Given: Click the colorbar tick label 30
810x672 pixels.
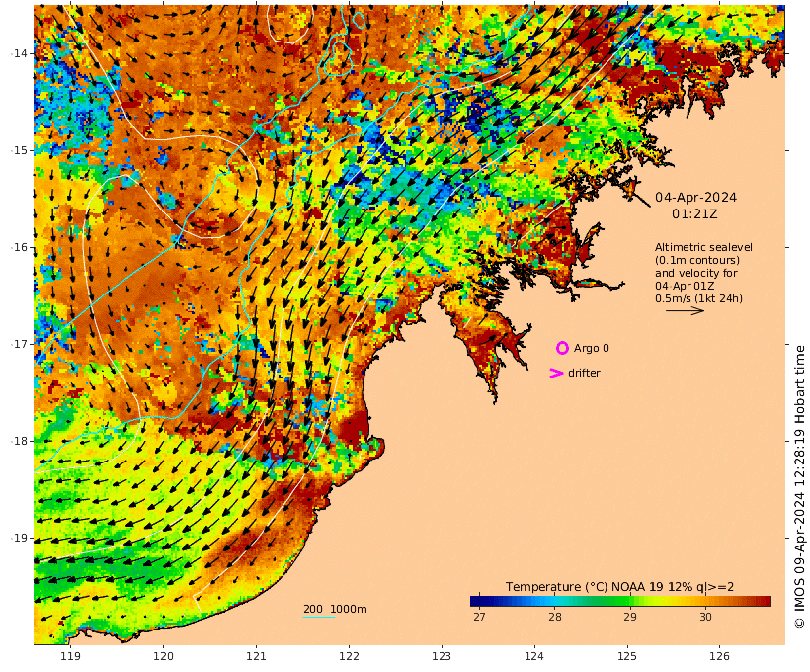Looking at the screenshot, I should (705, 617).
